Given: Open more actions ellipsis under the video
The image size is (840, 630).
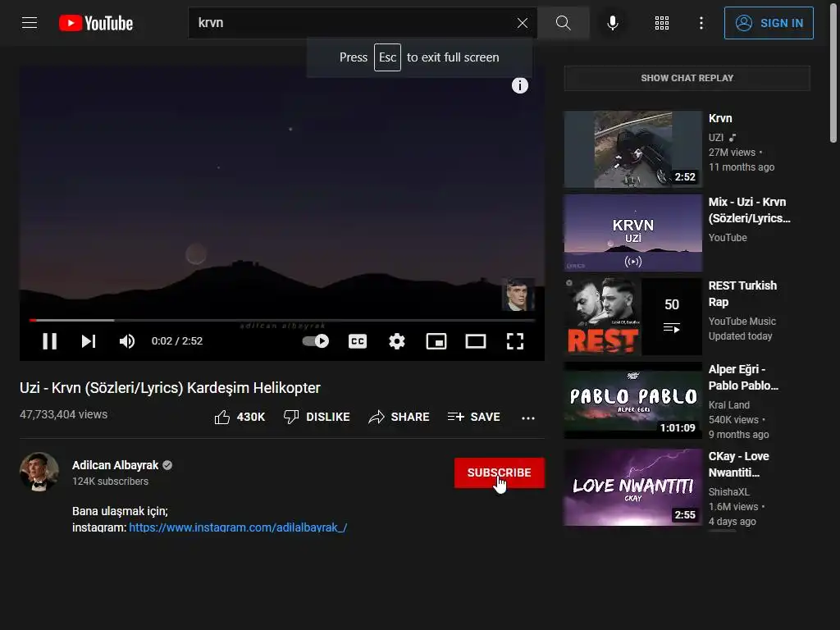Looking at the screenshot, I should point(528,418).
